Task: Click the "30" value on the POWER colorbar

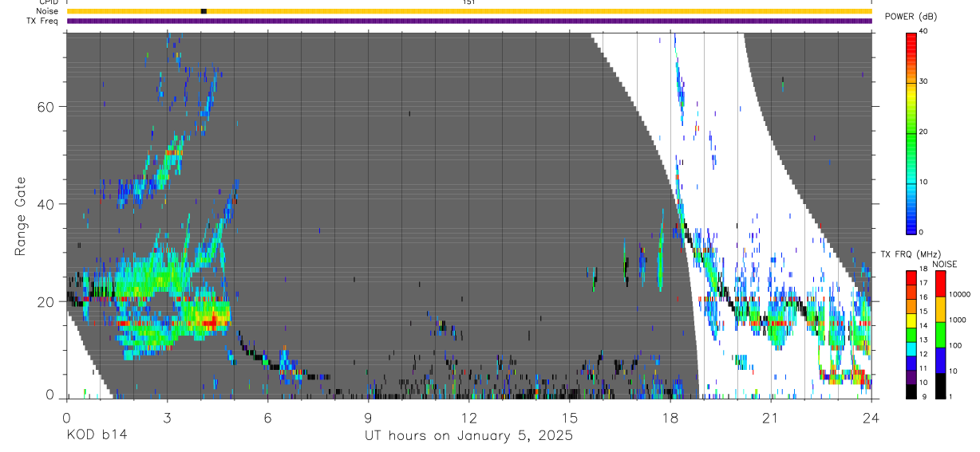Action: click(x=924, y=81)
